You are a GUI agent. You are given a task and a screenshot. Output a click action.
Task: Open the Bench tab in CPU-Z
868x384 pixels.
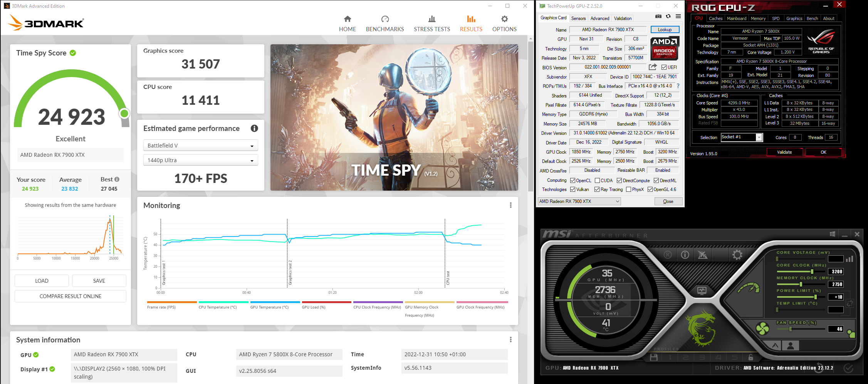click(812, 18)
